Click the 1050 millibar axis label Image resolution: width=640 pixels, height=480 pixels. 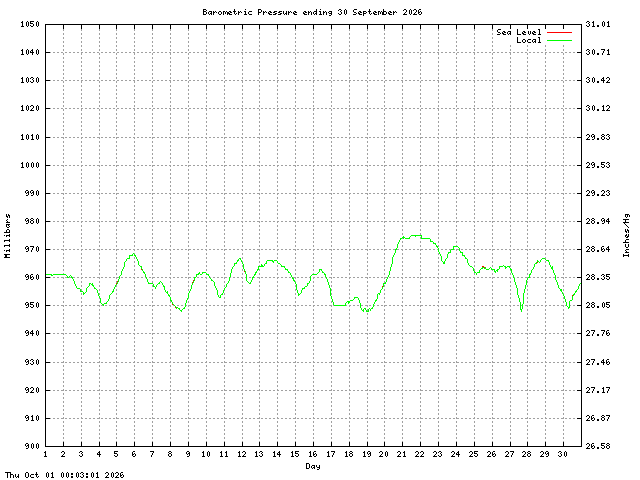[30, 24]
